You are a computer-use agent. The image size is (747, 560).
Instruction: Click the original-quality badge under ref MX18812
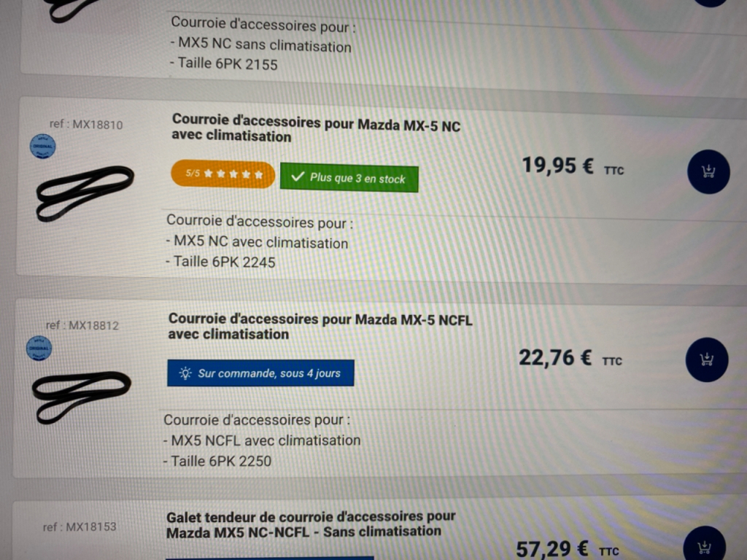(x=39, y=348)
